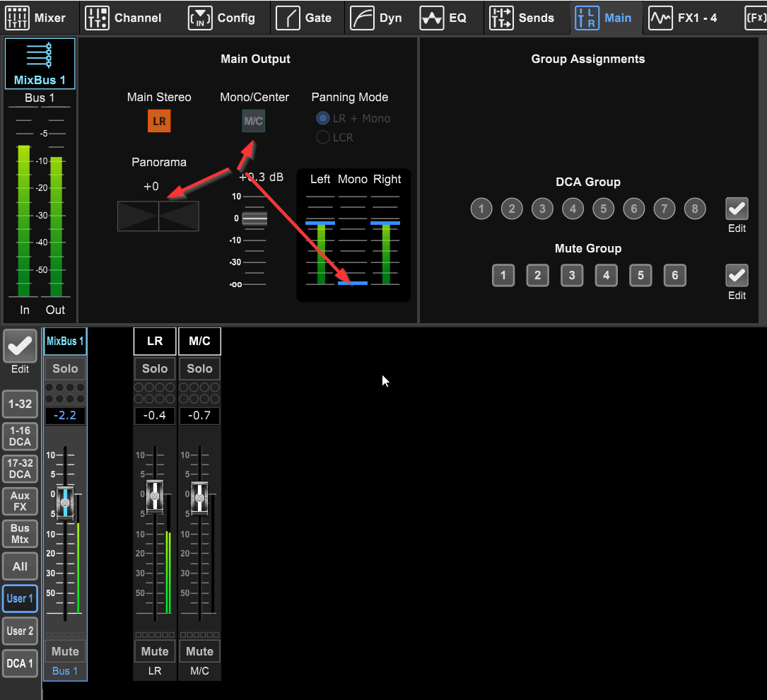Assign to Mute Group 5
Image resolution: width=767 pixels, height=700 pixels.
coord(640,275)
